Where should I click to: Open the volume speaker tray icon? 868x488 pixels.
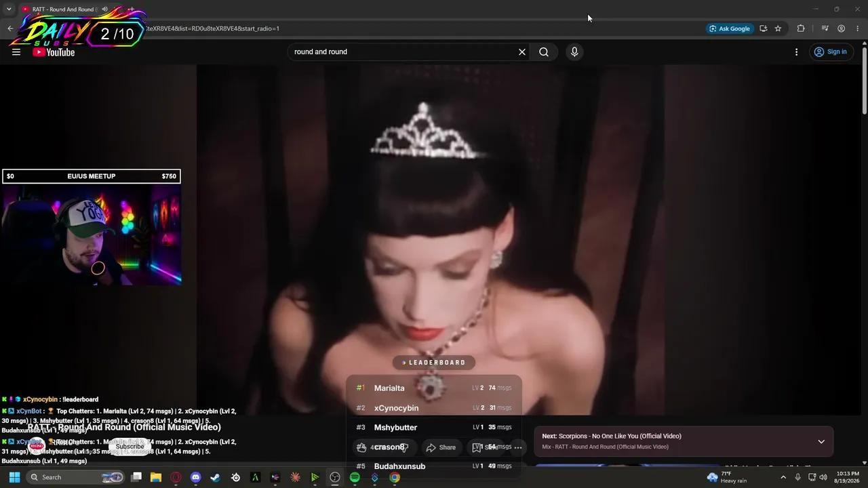pyautogui.click(x=823, y=477)
